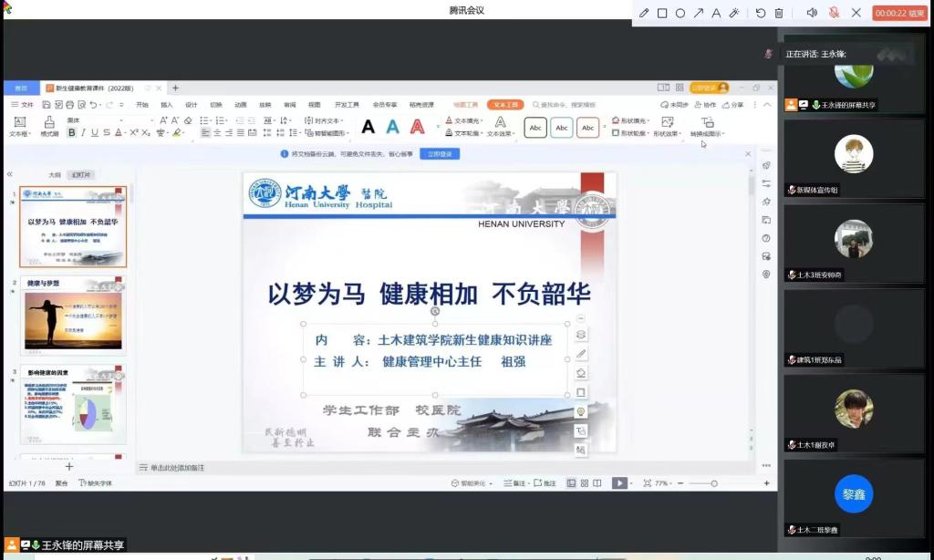Toggle bold text formatting
This screenshot has width=934, height=560.
pos(72,133)
